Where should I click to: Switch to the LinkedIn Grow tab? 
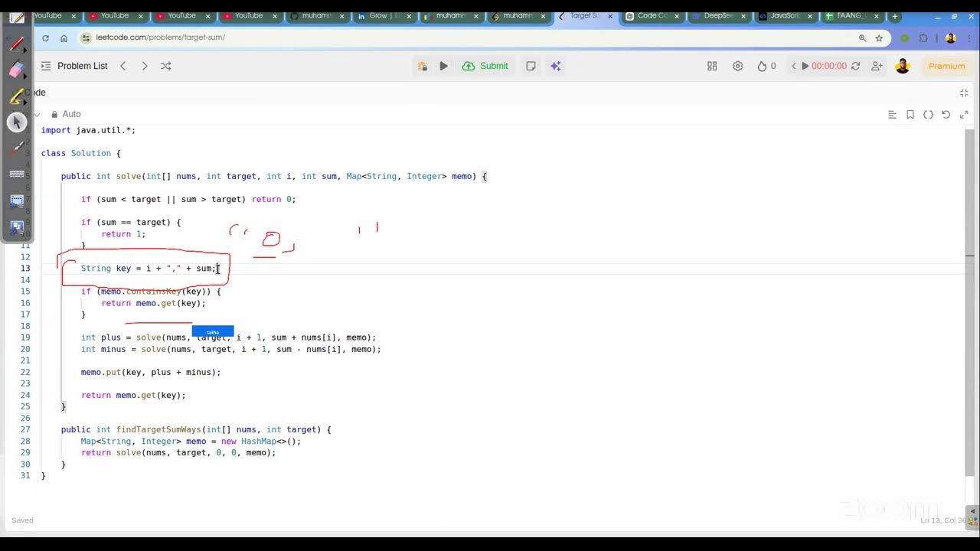tap(384, 15)
